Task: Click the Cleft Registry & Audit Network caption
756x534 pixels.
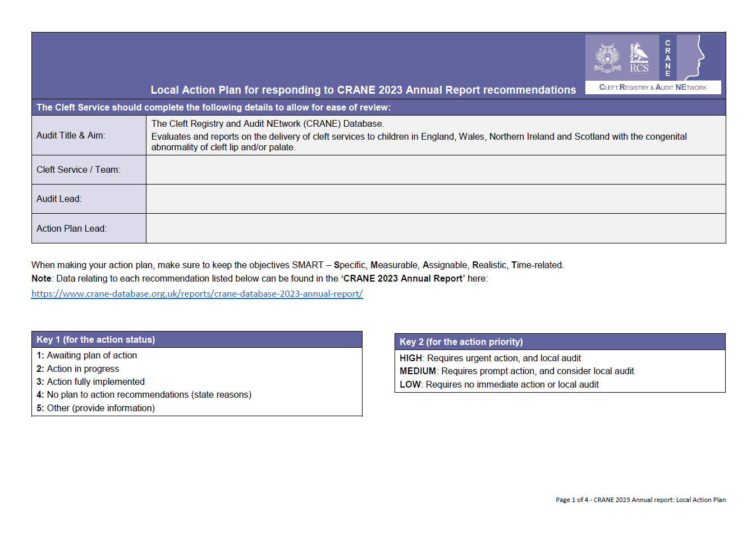Action: (x=653, y=88)
